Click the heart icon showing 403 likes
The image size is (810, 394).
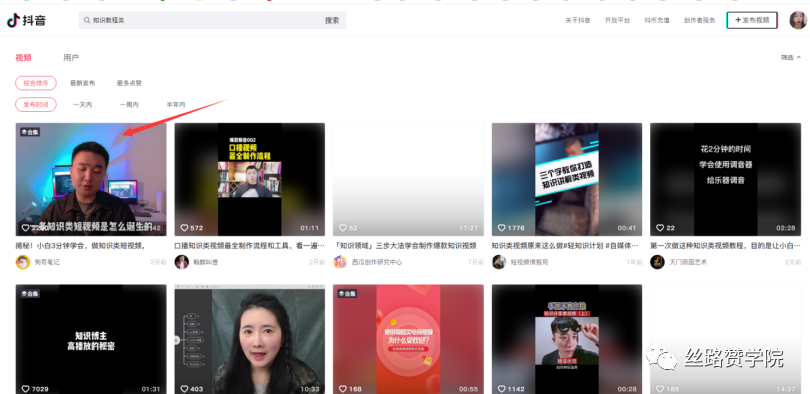[x=184, y=389]
